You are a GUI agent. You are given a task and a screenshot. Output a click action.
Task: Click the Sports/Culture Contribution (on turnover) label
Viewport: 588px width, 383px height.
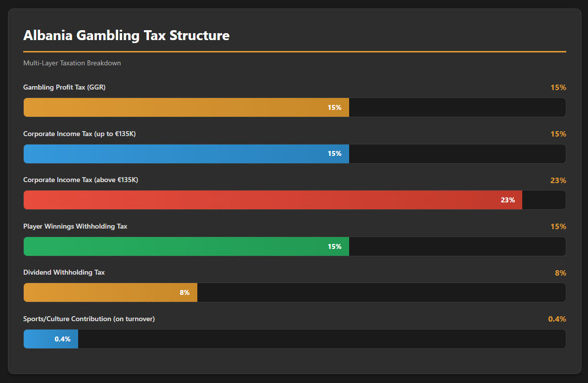[x=89, y=319]
